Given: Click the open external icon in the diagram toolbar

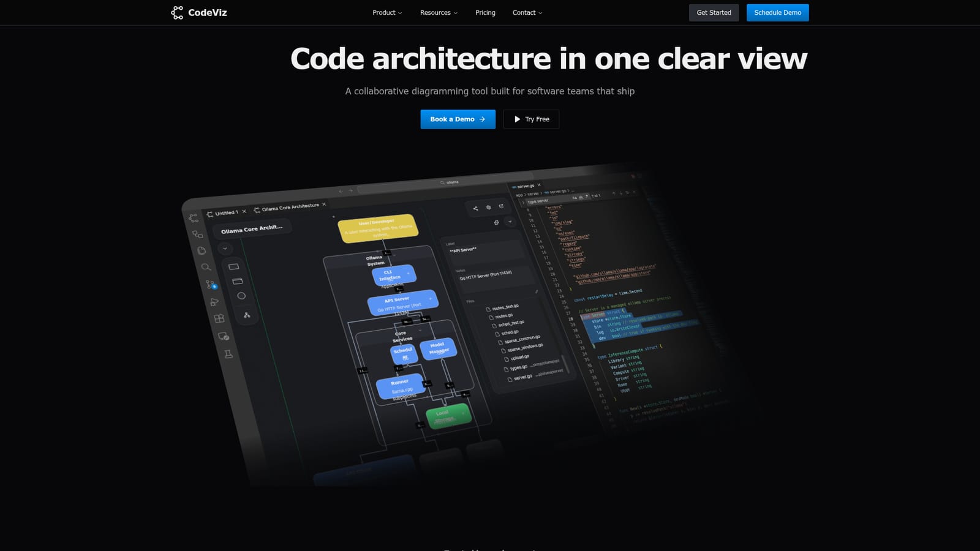Looking at the screenshot, I should pos(501,206).
